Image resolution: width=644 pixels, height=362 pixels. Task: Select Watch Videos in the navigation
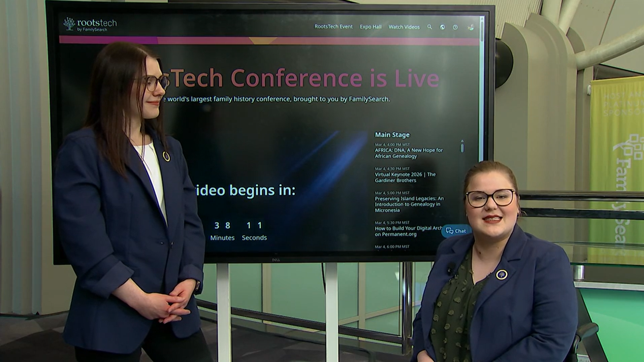pyautogui.click(x=404, y=27)
